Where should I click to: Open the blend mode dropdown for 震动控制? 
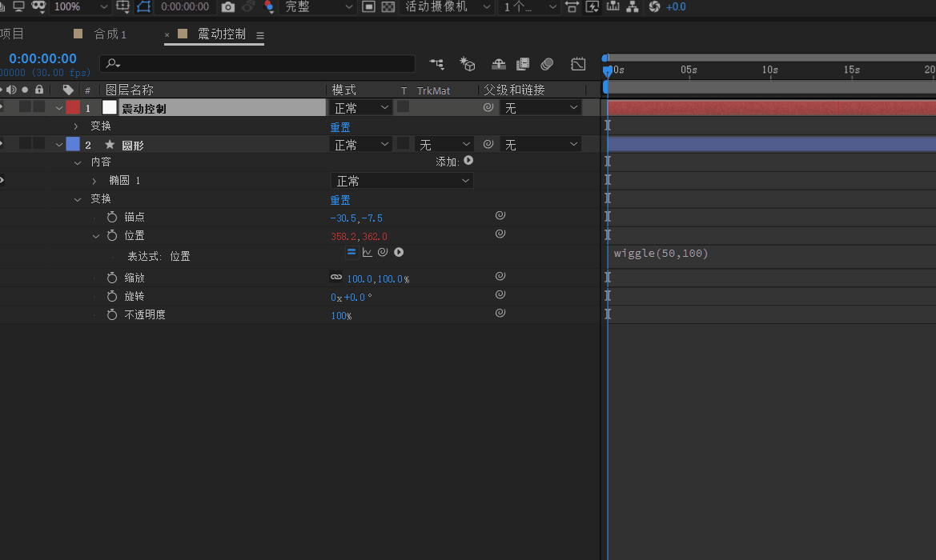pos(360,108)
